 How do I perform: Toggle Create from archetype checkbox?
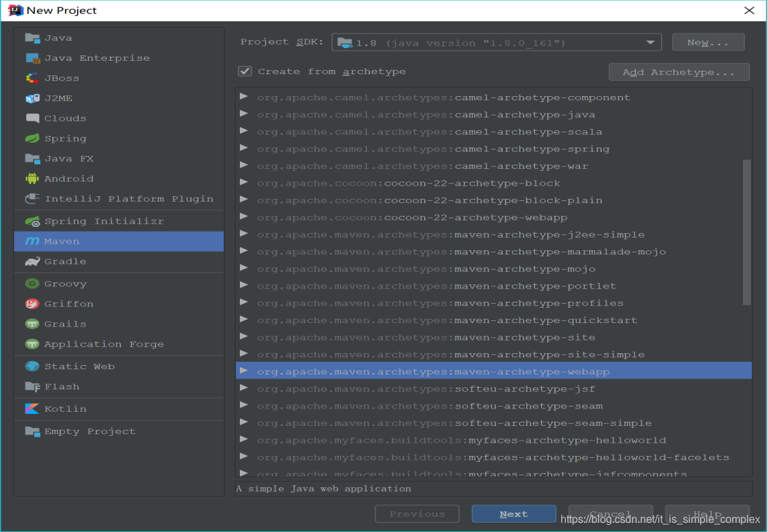245,71
